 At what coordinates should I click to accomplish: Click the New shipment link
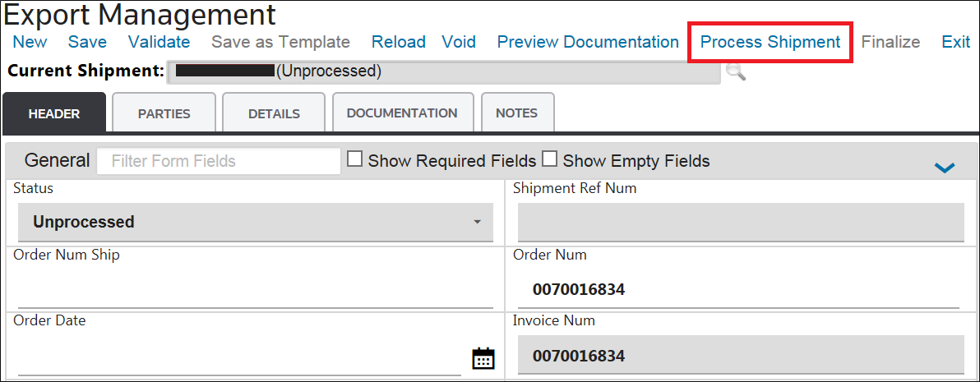30,42
